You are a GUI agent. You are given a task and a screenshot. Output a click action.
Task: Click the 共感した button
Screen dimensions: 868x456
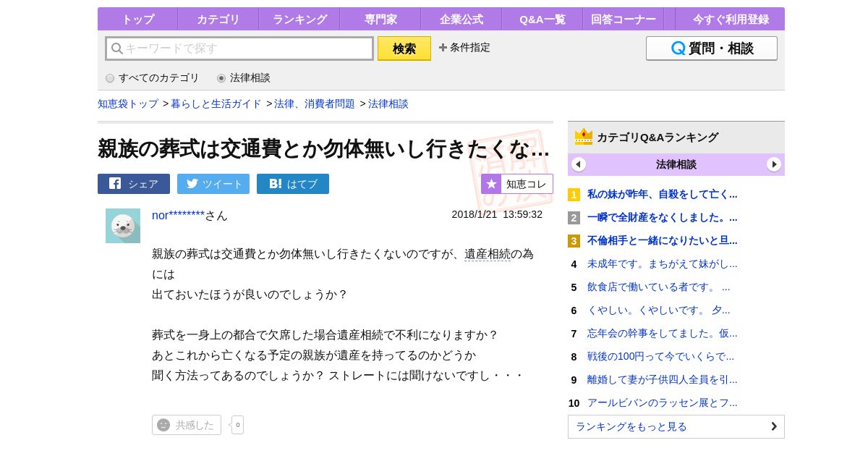187,425
